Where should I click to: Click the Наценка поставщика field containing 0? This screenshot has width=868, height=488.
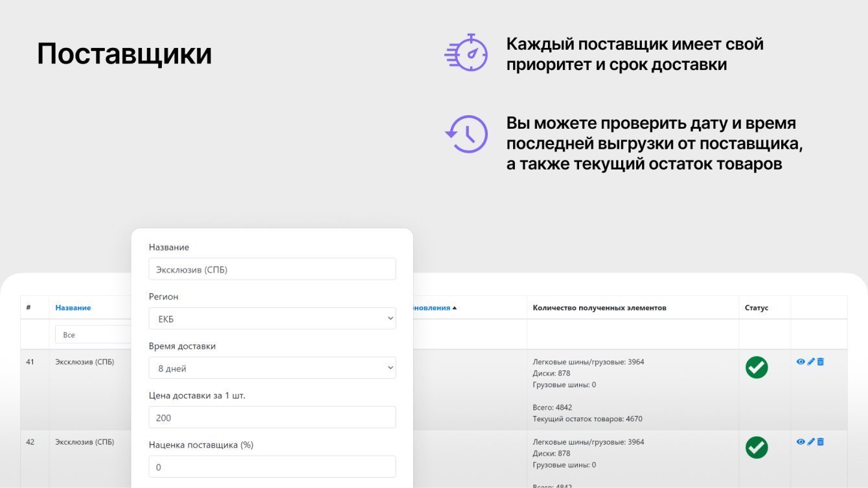(x=272, y=467)
